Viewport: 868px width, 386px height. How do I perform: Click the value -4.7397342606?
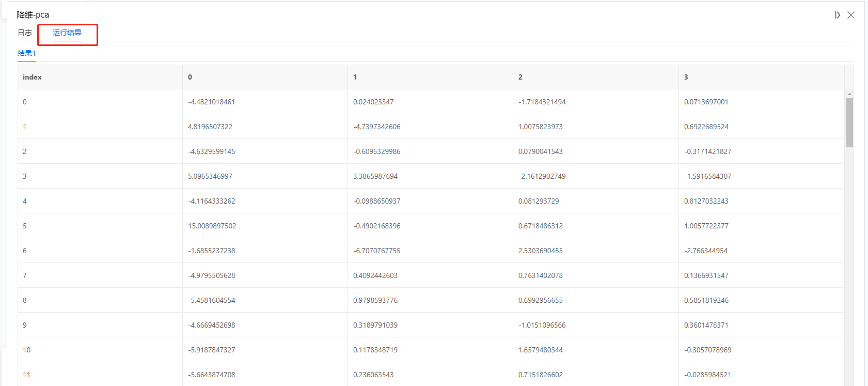click(377, 127)
